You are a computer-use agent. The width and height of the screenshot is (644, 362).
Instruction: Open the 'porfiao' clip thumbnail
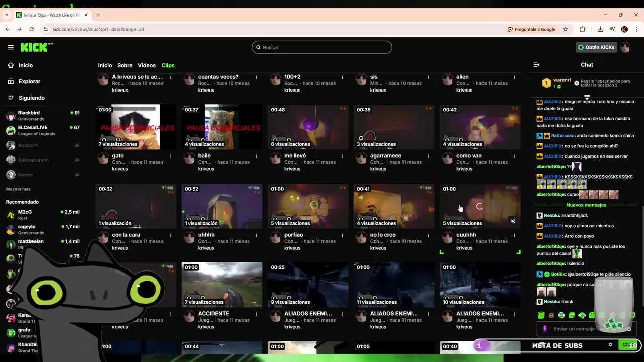(308, 206)
